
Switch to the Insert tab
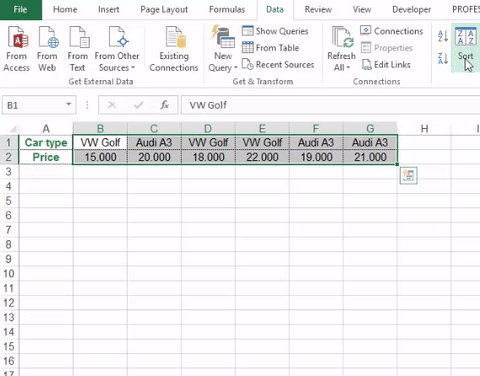point(109,10)
